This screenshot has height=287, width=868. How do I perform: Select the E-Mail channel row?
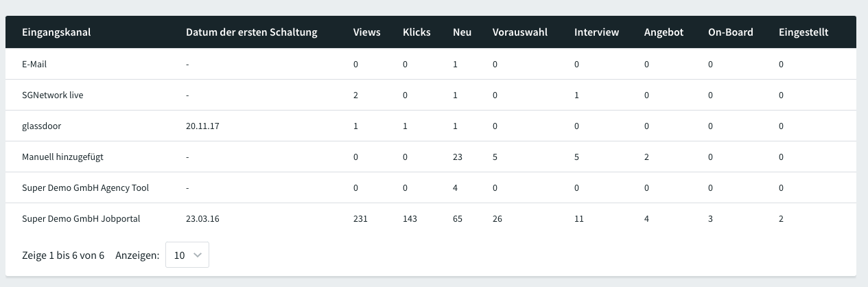point(431,64)
